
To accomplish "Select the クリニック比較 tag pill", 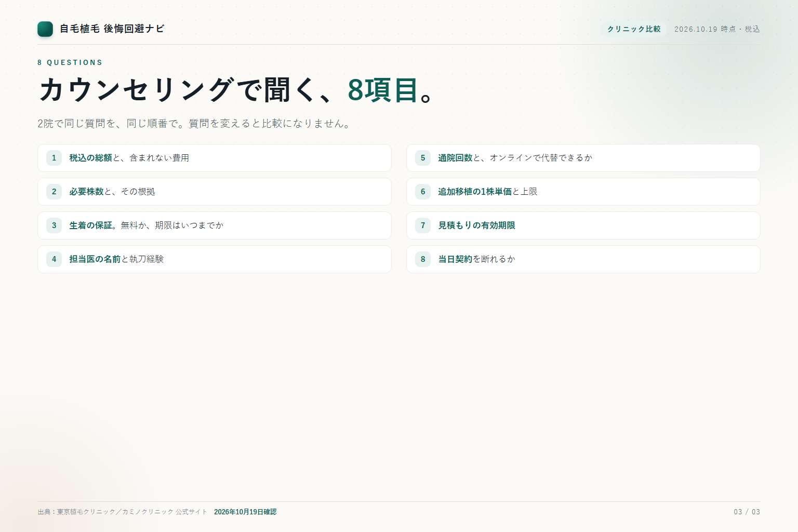I will click(634, 29).
